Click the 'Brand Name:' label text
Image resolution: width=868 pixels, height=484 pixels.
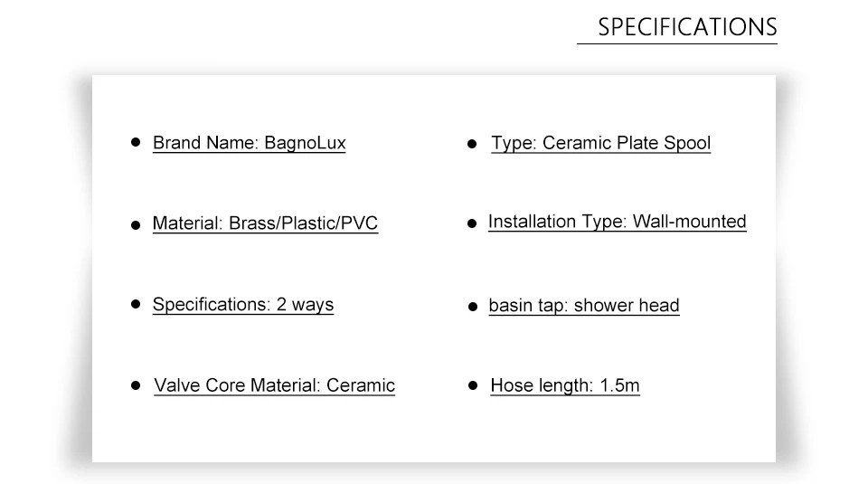coord(206,143)
